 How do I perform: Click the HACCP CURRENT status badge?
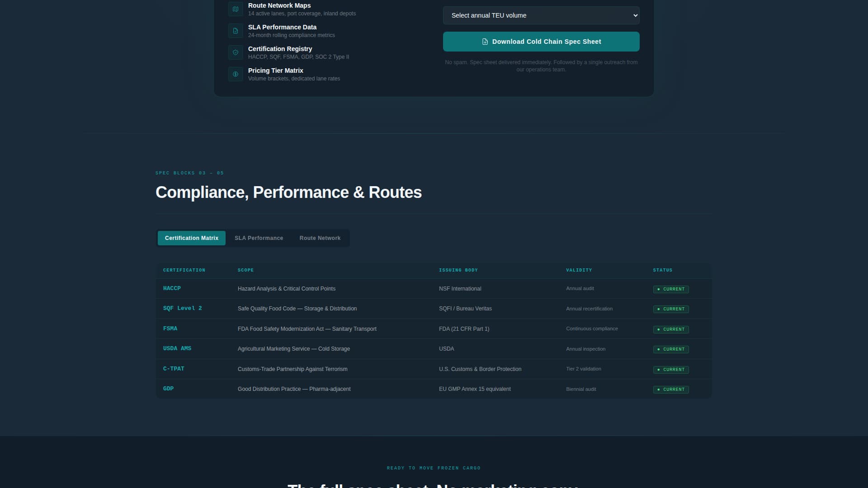[670, 289]
